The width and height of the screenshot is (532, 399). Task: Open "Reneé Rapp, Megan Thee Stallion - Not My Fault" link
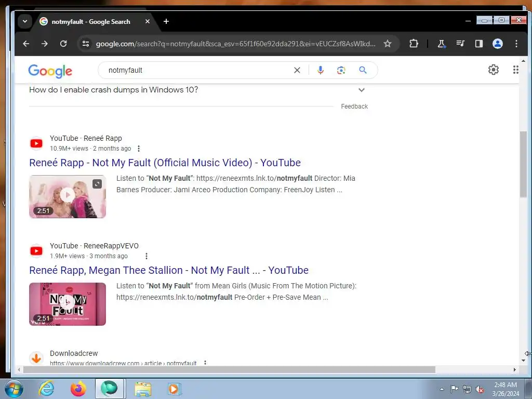click(169, 270)
